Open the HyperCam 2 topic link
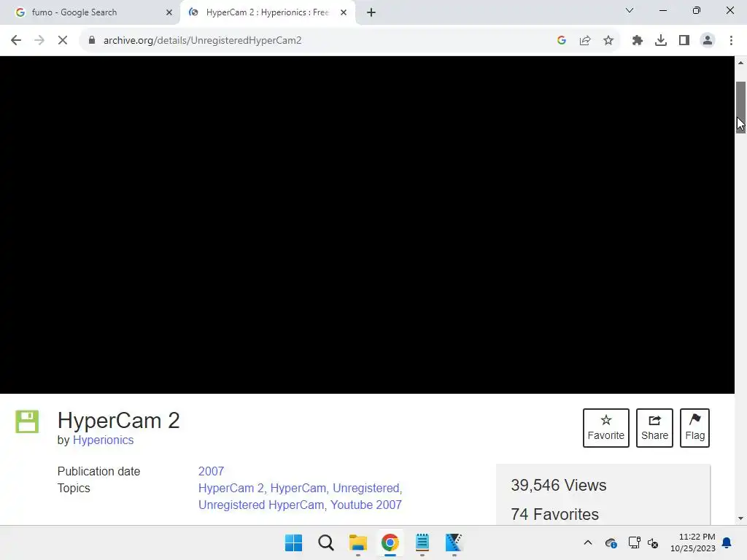Viewport: 747px width, 560px height. tap(231, 488)
